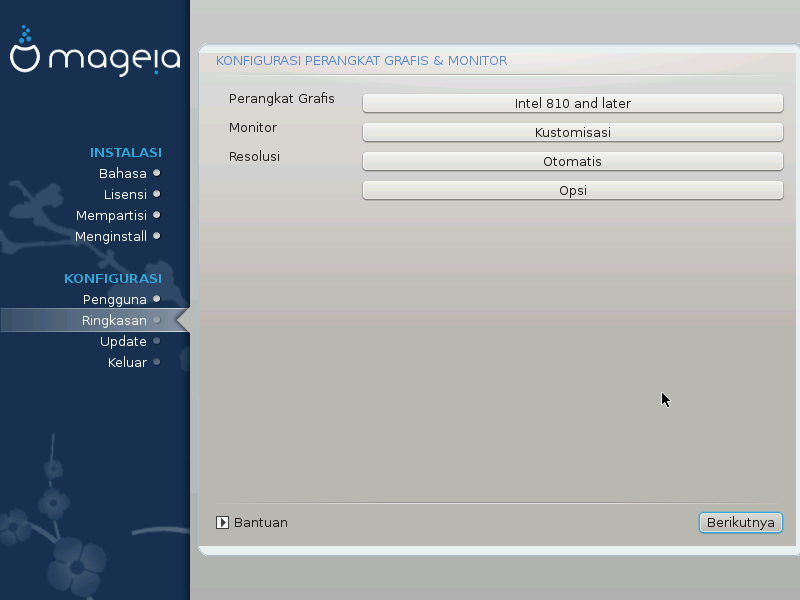800x600 pixels.
Task: Click the Perangkat Grafis label
Action: (x=281, y=99)
